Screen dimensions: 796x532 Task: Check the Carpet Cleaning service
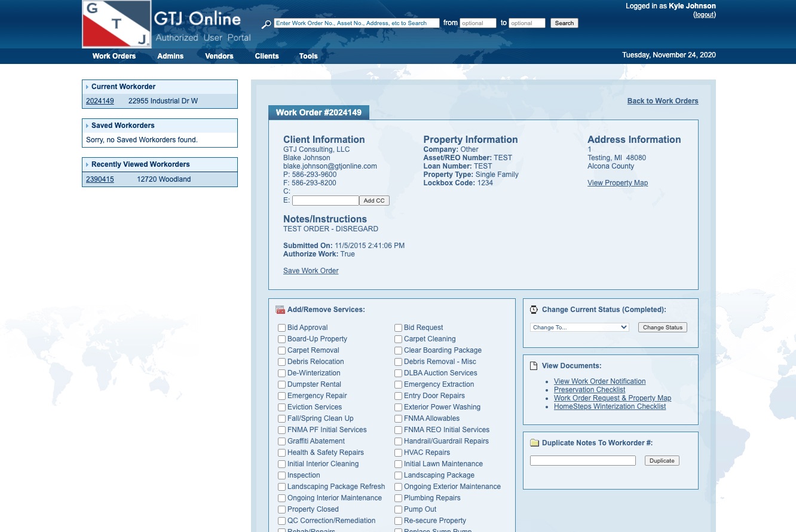tap(398, 339)
